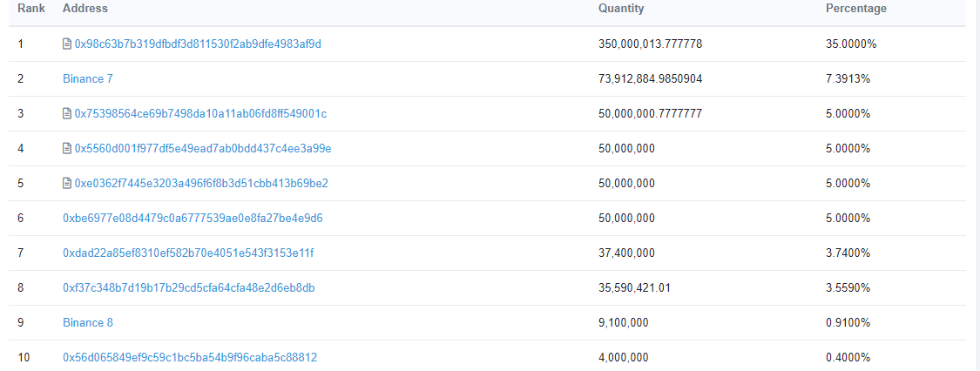Open the Binance 7 holder link
980x371 pixels.
pyautogui.click(x=88, y=78)
